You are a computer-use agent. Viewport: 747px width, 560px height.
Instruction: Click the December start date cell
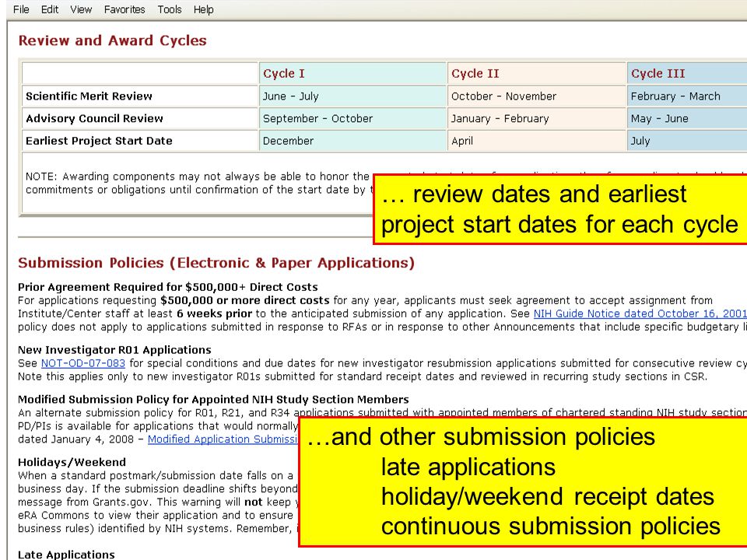pos(352,141)
